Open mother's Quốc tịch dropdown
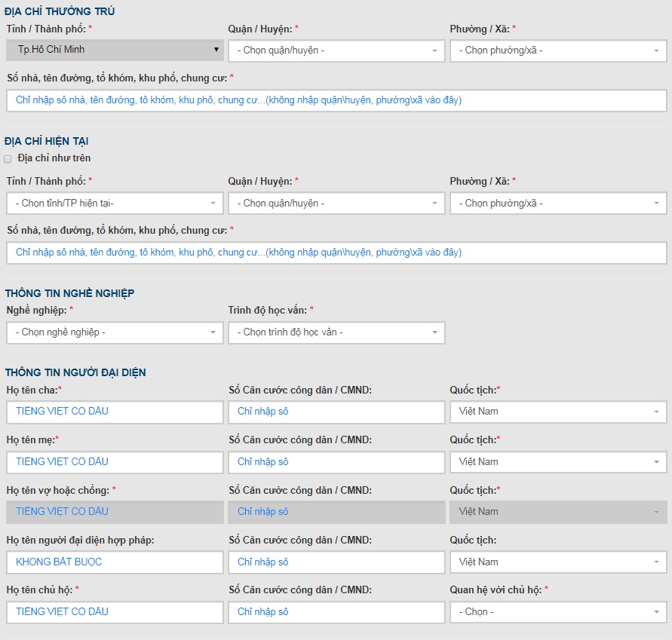 tap(558, 462)
